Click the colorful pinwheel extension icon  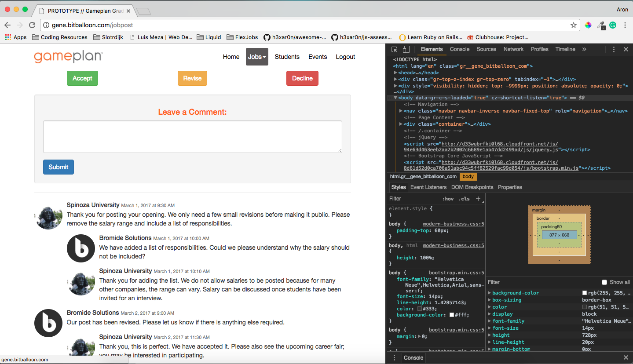[588, 25]
